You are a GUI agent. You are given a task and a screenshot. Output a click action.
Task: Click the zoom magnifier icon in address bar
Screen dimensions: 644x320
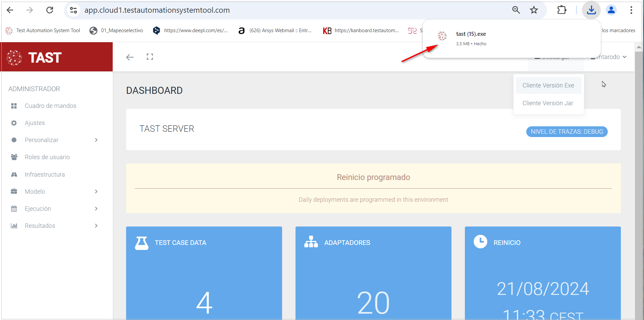[516, 10]
